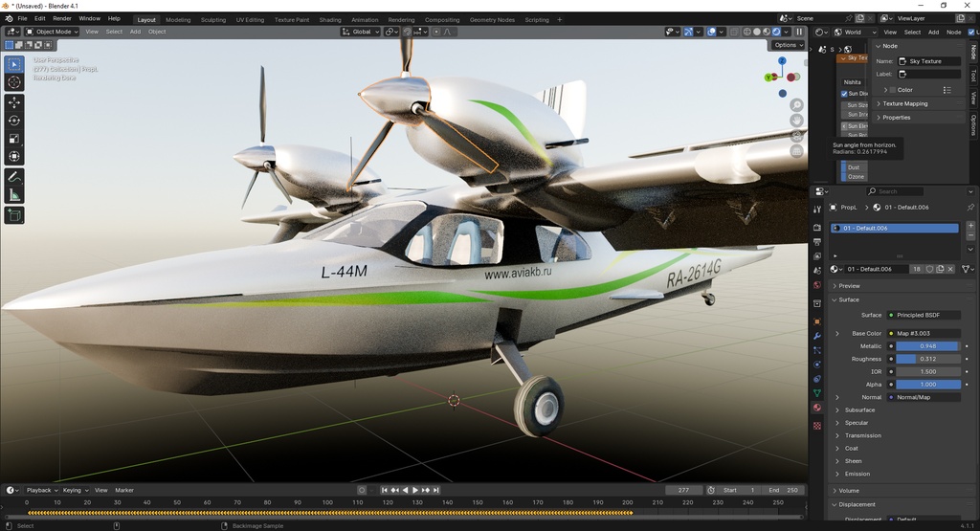Select the Cursor tool

(14, 82)
